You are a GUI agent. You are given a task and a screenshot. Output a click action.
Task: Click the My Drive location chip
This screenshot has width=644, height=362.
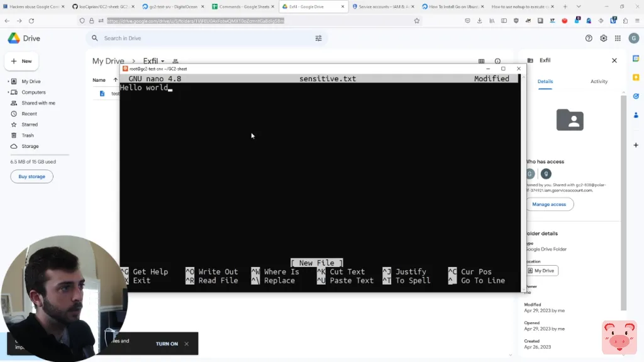coord(542,271)
